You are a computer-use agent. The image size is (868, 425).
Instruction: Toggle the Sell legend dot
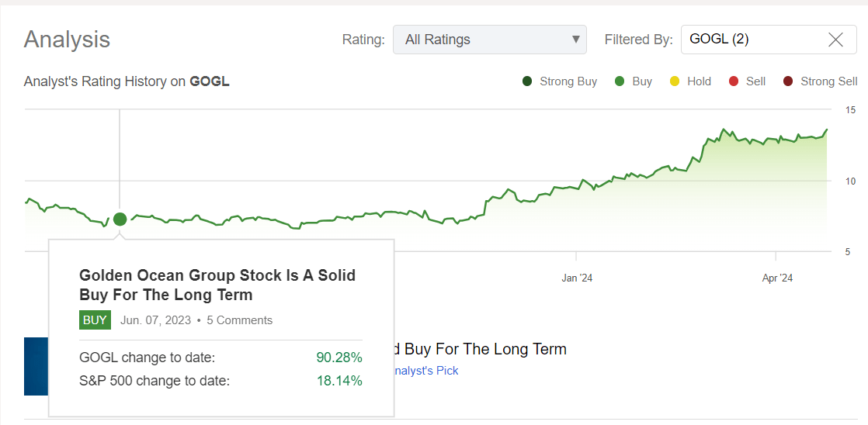pos(734,81)
